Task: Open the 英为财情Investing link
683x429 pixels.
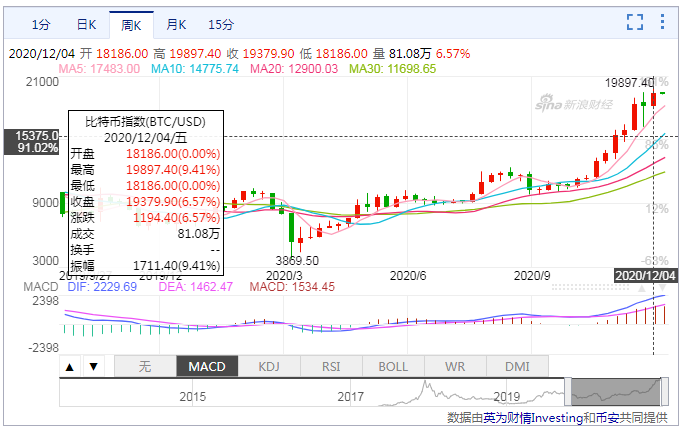Action: [x=533, y=418]
